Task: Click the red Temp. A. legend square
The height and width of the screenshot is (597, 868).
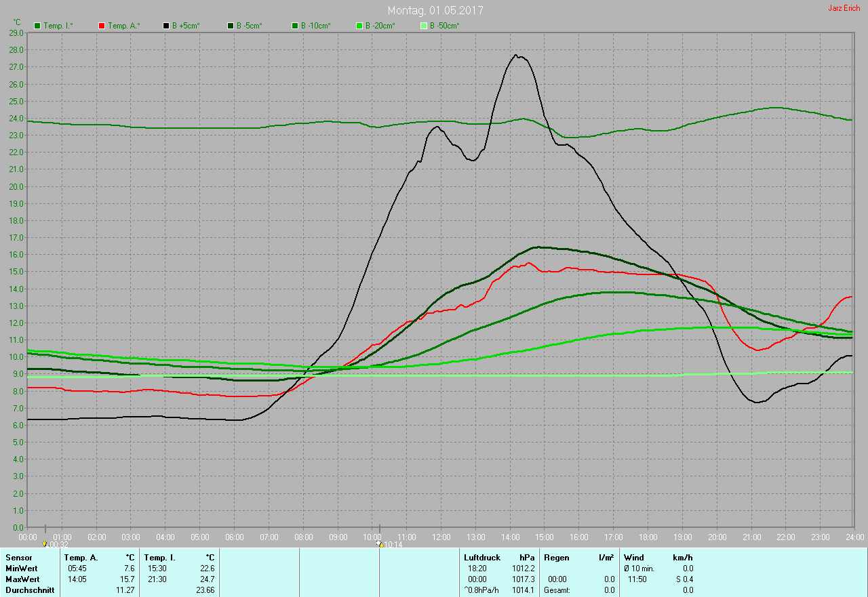Action: [102, 26]
